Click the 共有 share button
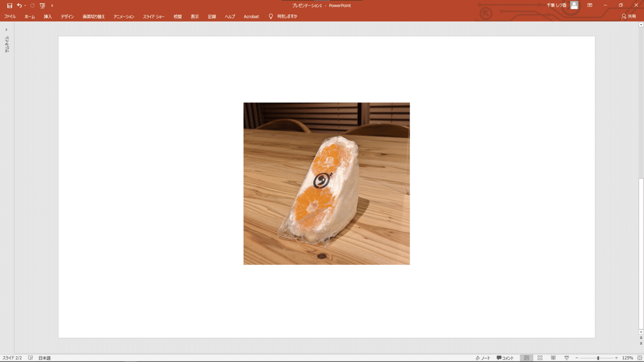Viewport: 644px width, 362px height. 628,17
